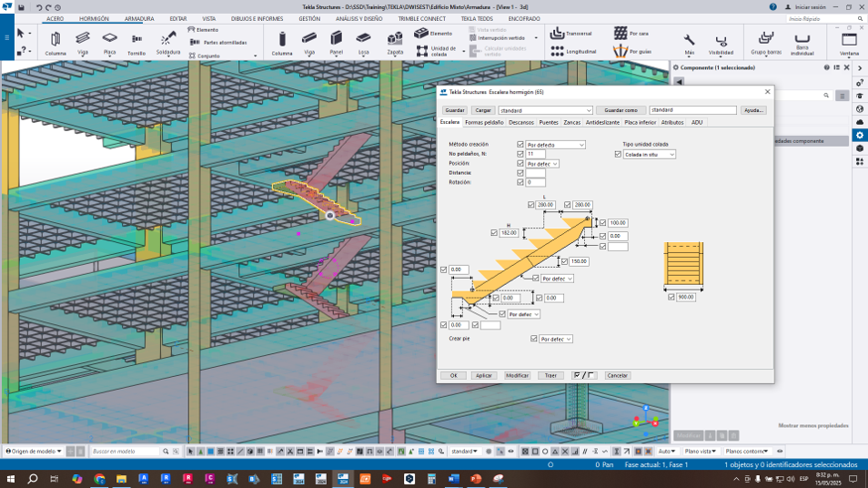Open the Crear pie dropdown
Screen dimensions: 868x488
click(x=555, y=339)
